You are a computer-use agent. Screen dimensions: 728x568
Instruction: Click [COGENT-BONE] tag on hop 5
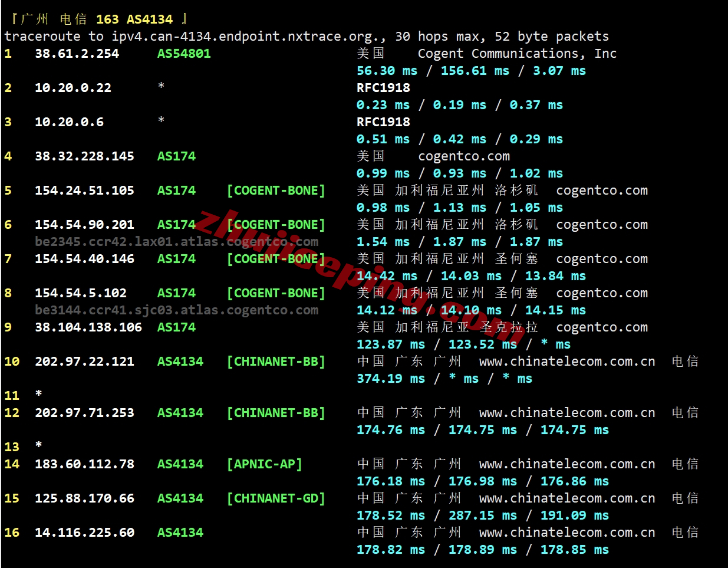pos(276,191)
